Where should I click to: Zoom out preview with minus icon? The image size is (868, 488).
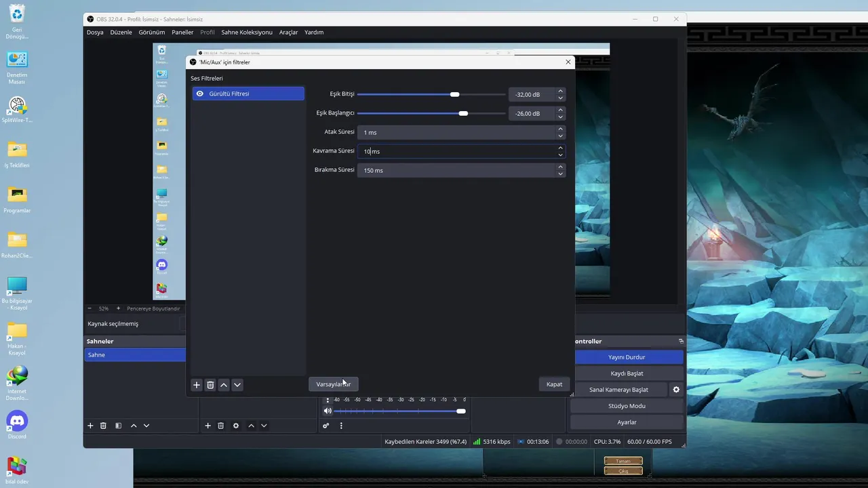pyautogui.click(x=90, y=308)
